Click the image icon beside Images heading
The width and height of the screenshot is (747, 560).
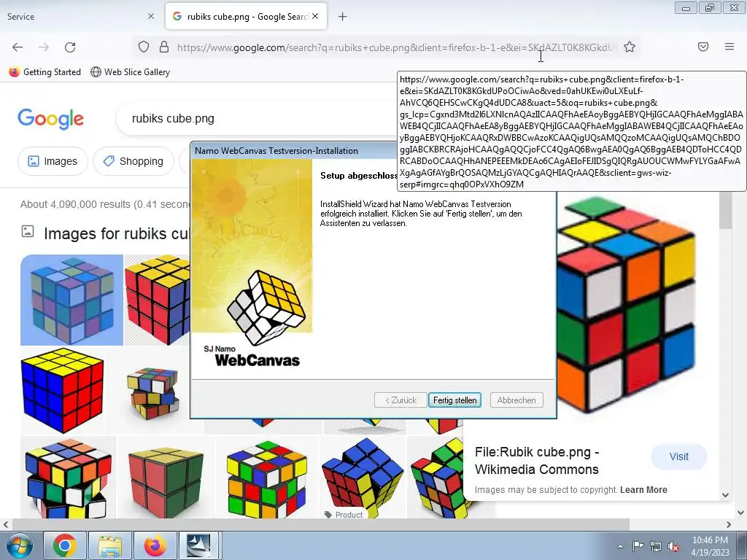(28, 231)
